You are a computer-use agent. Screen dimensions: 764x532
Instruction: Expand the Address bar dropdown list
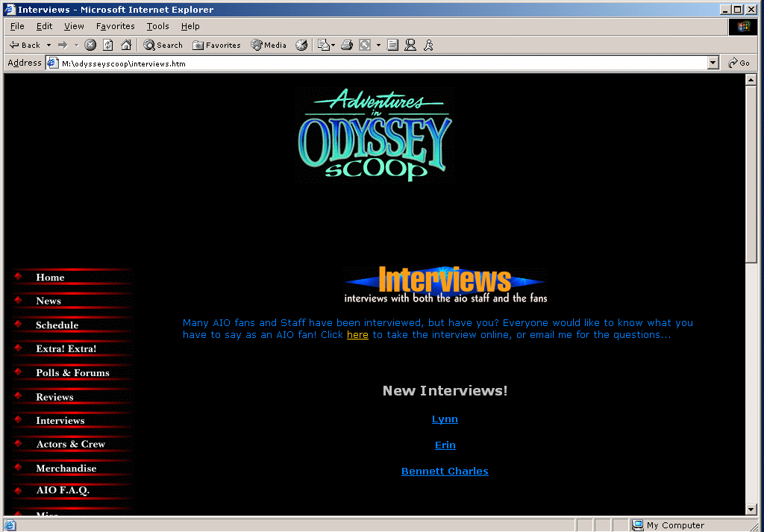pyautogui.click(x=713, y=63)
